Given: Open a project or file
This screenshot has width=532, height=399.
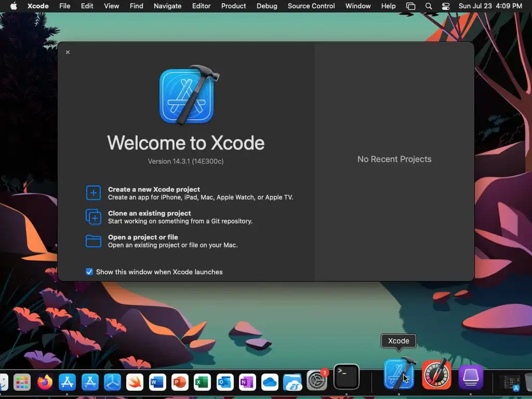Looking at the screenshot, I should point(162,241).
